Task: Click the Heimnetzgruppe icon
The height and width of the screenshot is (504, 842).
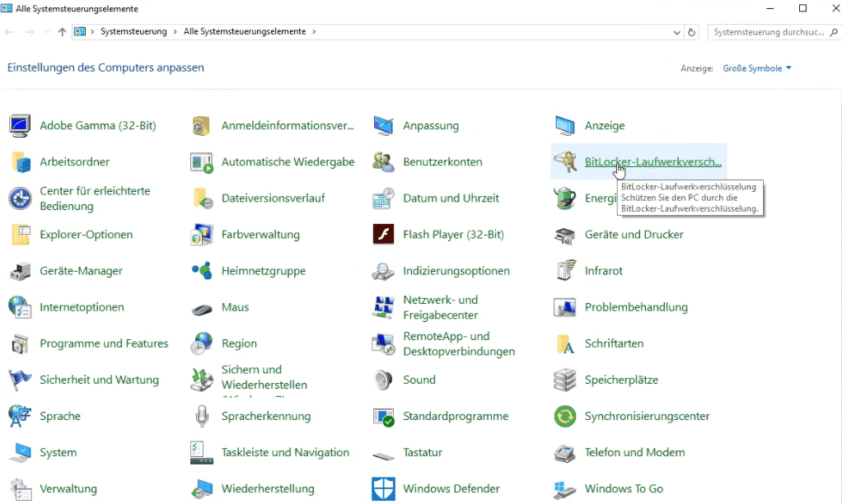Action: click(x=202, y=271)
